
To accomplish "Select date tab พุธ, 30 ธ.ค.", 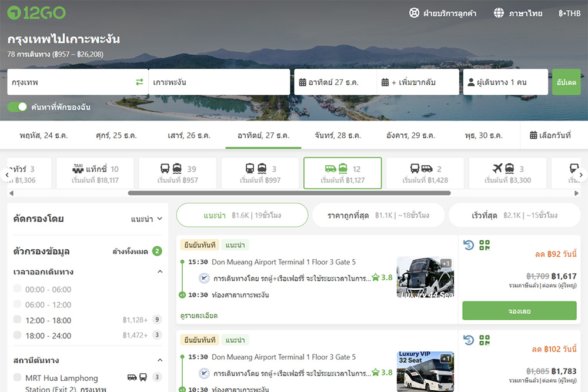I will pyautogui.click(x=483, y=135).
